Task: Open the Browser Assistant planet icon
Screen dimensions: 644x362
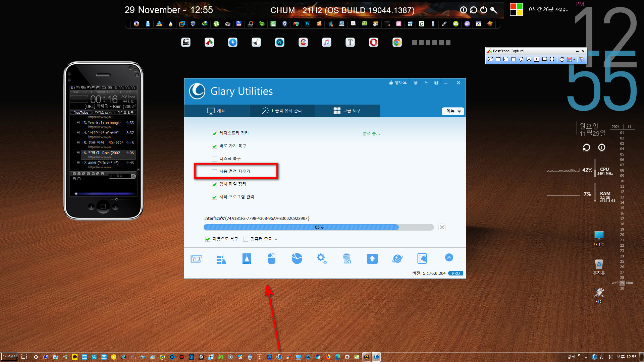Action: 397,258
